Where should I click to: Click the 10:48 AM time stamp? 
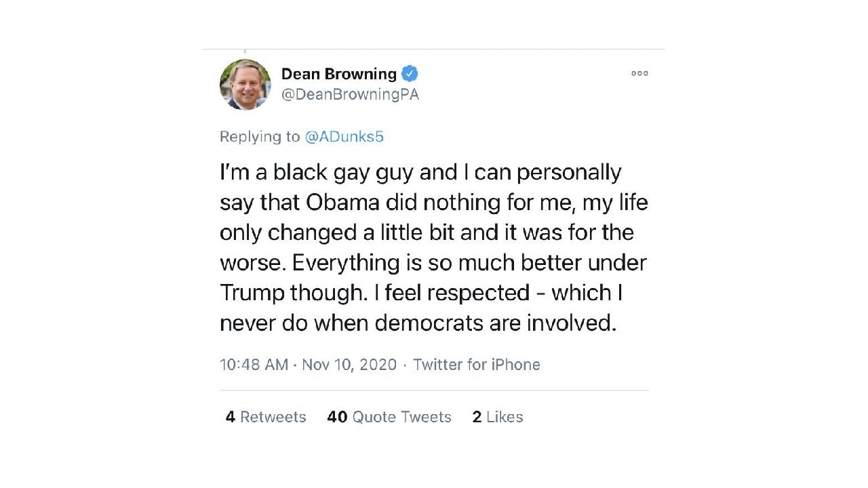pyautogui.click(x=254, y=365)
